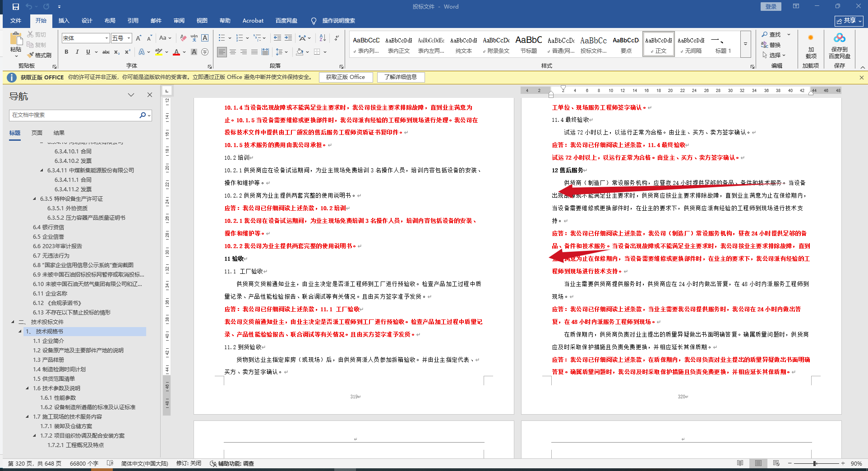Apply the yellow text highlight color
The width and height of the screenshot is (868, 471).
[x=159, y=52]
